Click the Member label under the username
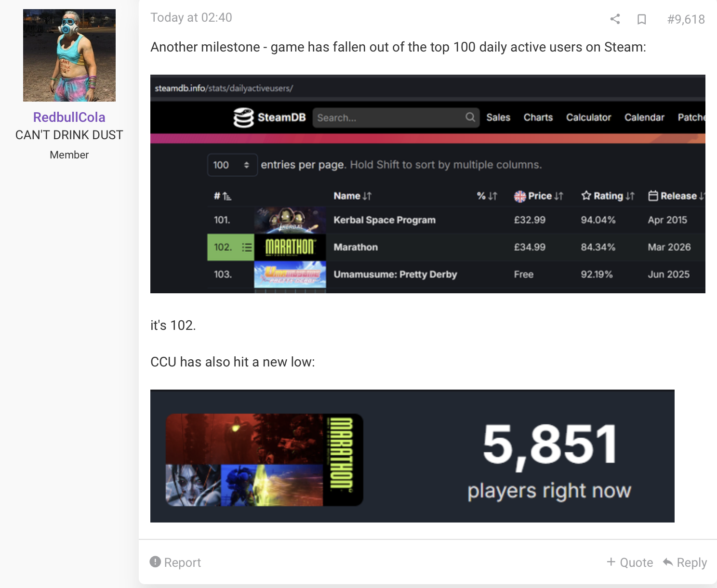This screenshot has height=588, width=717. [69, 155]
